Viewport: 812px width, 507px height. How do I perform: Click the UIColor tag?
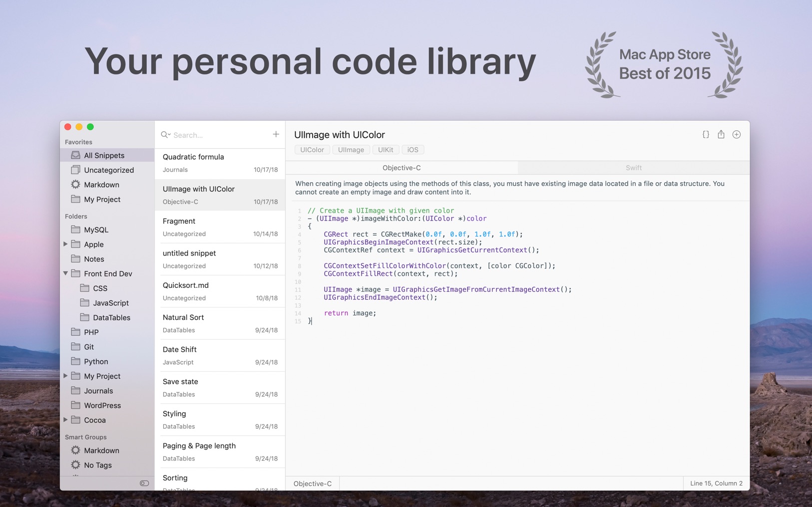(312, 150)
